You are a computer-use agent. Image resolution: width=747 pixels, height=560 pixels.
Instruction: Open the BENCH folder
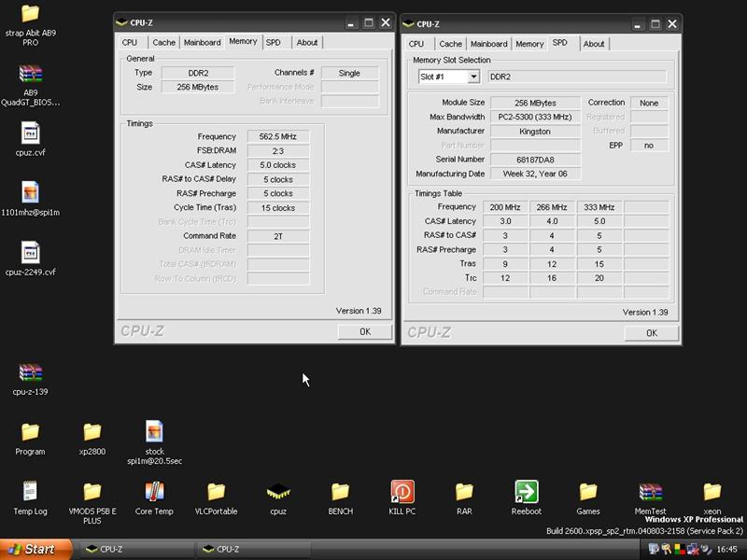(x=340, y=492)
